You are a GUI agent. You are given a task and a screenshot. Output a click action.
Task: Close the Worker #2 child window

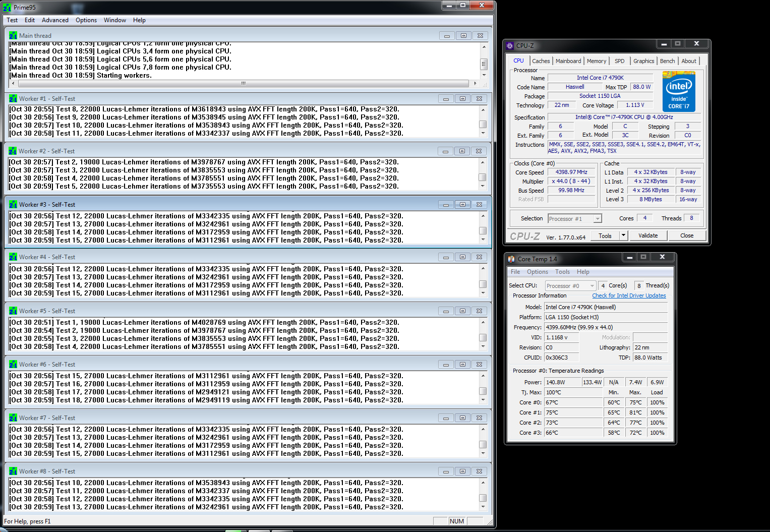click(x=479, y=151)
